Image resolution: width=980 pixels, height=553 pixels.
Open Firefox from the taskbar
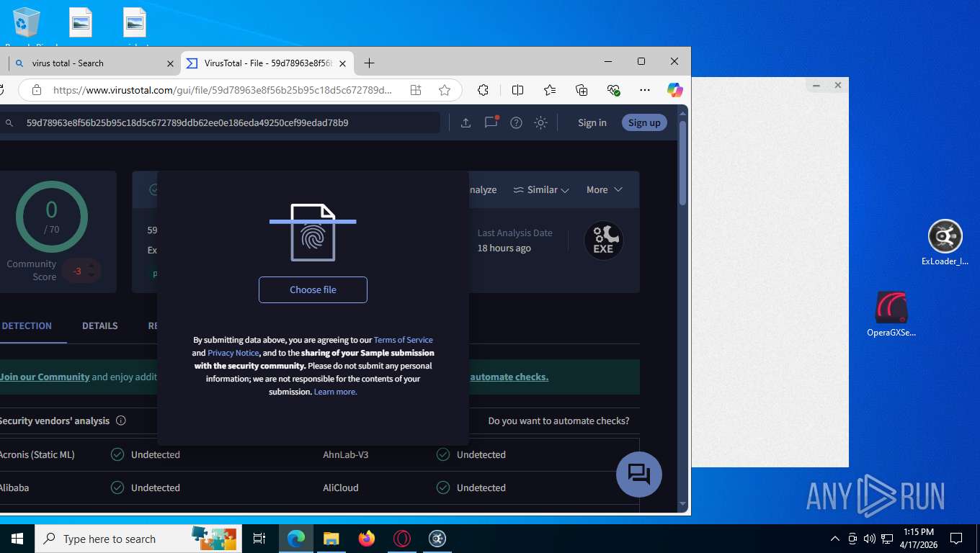point(367,539)
